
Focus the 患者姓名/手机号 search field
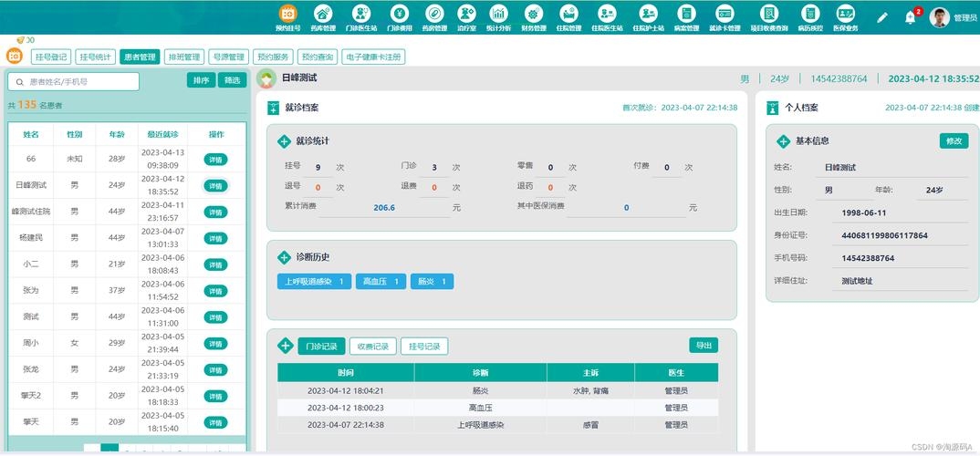point(73,82)
